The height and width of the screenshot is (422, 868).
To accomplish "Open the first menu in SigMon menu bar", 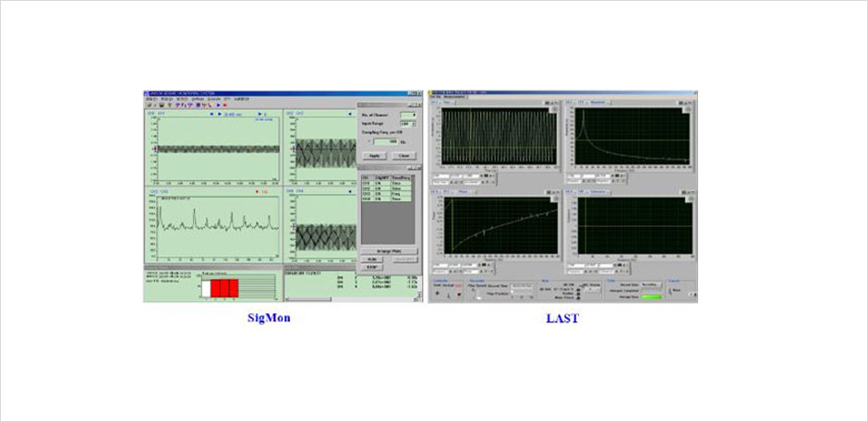I will [x=149, y=99].
